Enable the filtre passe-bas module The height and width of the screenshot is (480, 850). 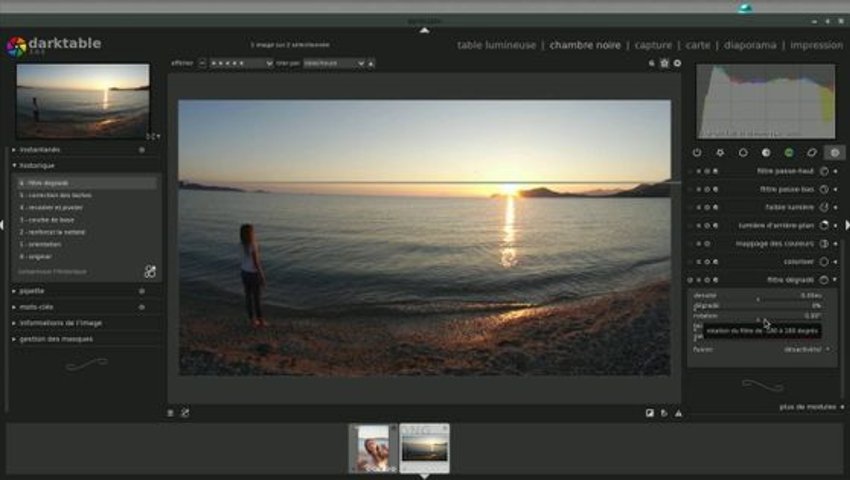pyautogui.click(x=690, y=189)
